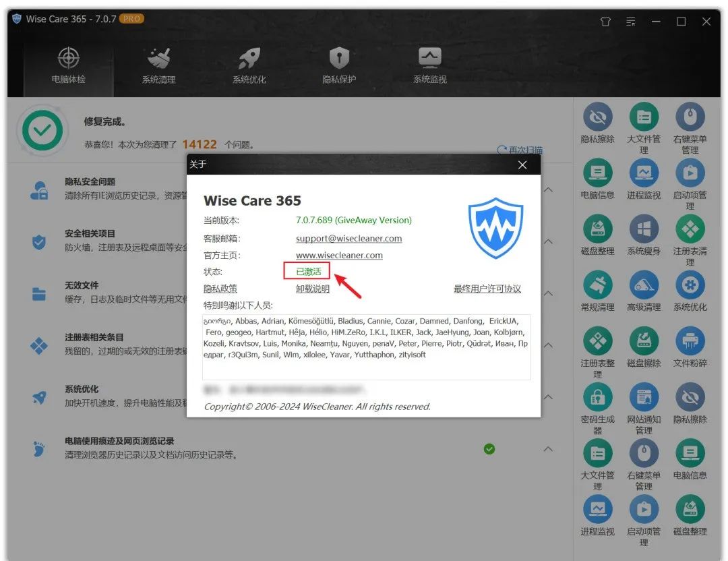
Task: Collapse the 无效文件 section chevron
Action: click(548, 293)
